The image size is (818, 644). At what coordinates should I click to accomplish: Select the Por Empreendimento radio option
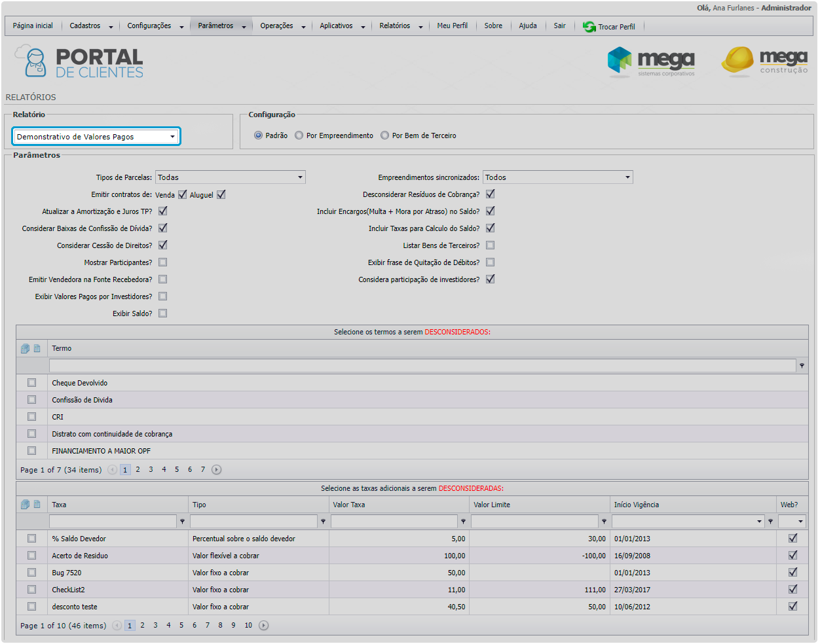coord(299,135)
